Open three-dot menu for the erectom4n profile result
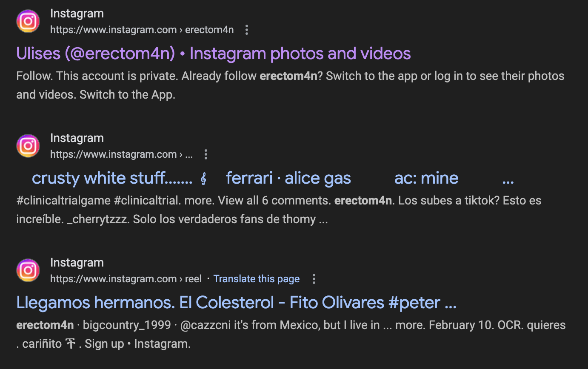 pos(247,30)
